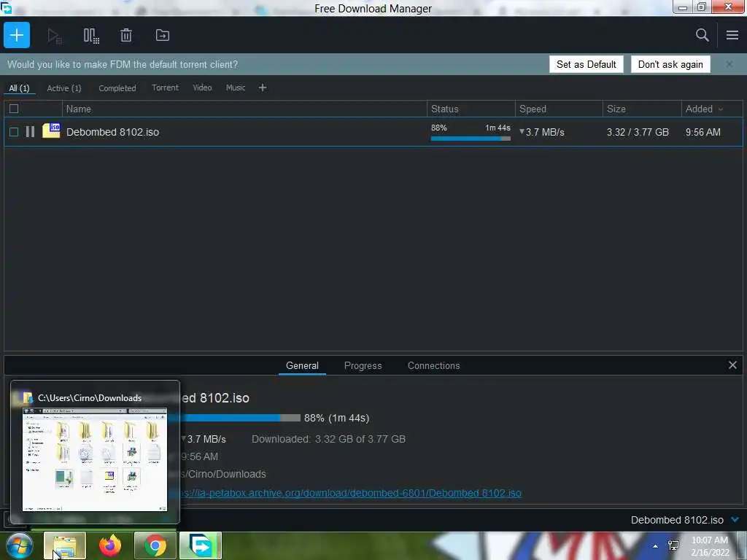This screenshot has height=560, width=747.
Task: Start all downloads via play icon
Action: pyautogui.click(x=54, y=36)
